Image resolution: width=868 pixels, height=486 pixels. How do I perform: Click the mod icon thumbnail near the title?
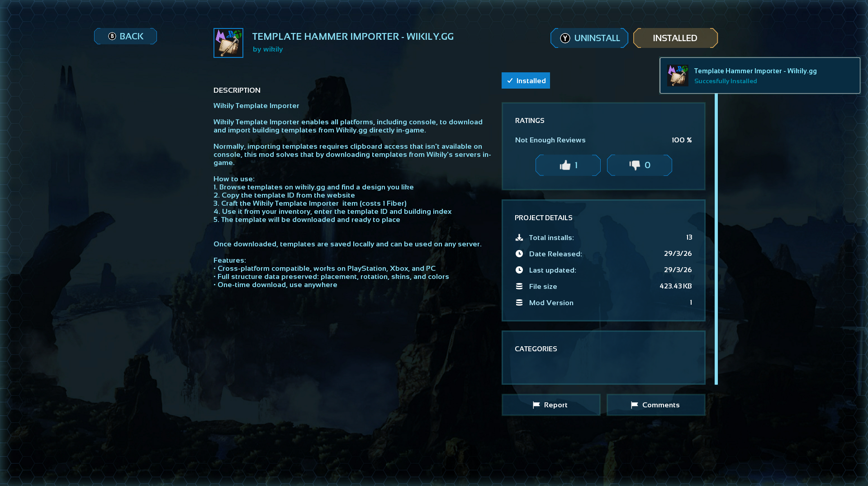pyautogui.click(x=228, y=42)
